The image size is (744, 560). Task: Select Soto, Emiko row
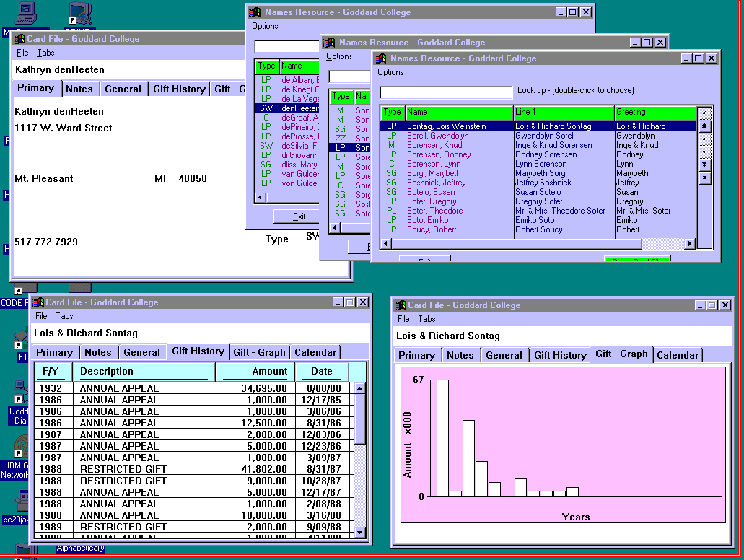point(538,219)
